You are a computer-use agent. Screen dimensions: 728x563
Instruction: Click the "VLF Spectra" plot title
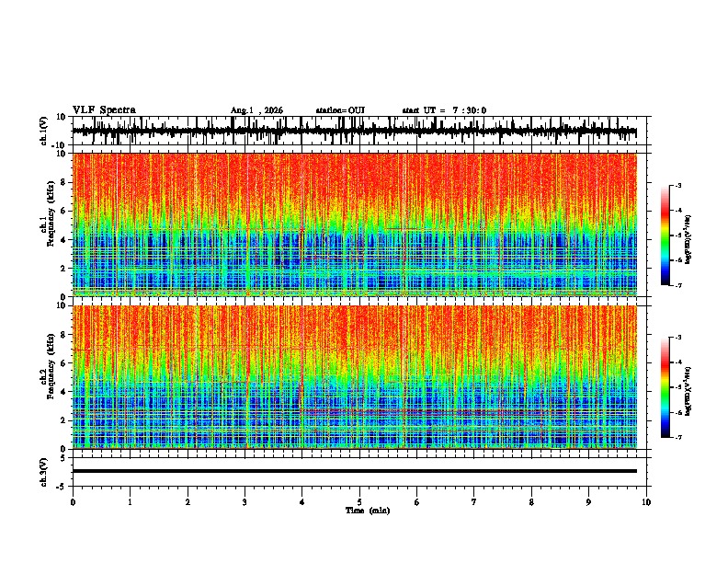point(104,110)
